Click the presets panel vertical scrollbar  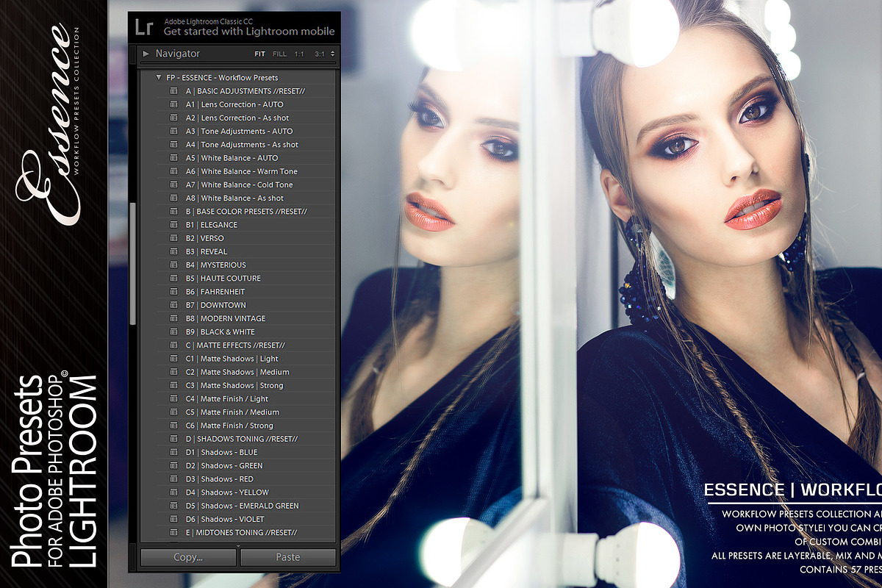[133, 262]
